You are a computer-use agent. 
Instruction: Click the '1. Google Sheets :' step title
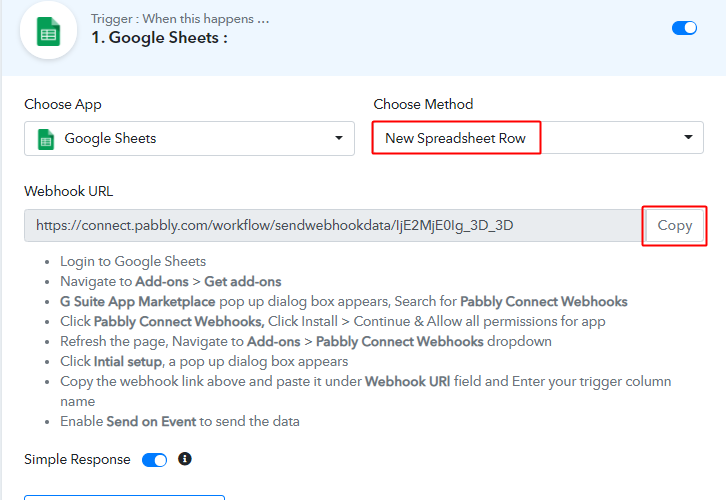tap(160, 38)
